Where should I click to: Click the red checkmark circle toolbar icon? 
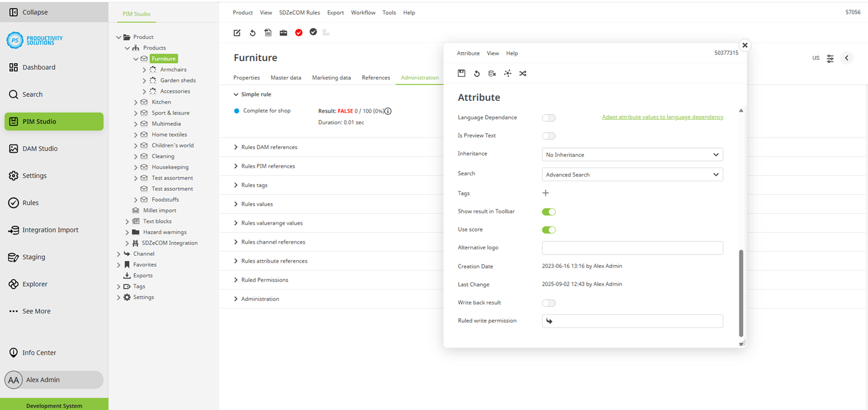[x=299, y=33]
